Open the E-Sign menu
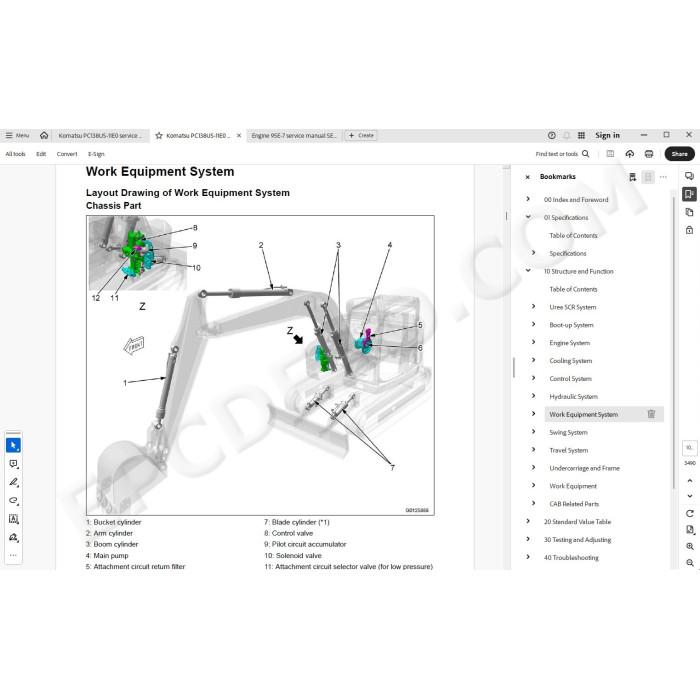The height and width of the screenshot is (700, 700). (96, 154)
